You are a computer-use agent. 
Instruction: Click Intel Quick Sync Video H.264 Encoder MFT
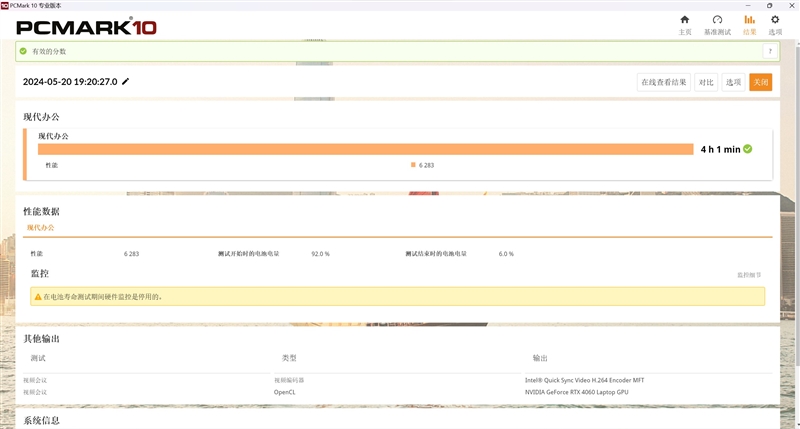(584, 380)
